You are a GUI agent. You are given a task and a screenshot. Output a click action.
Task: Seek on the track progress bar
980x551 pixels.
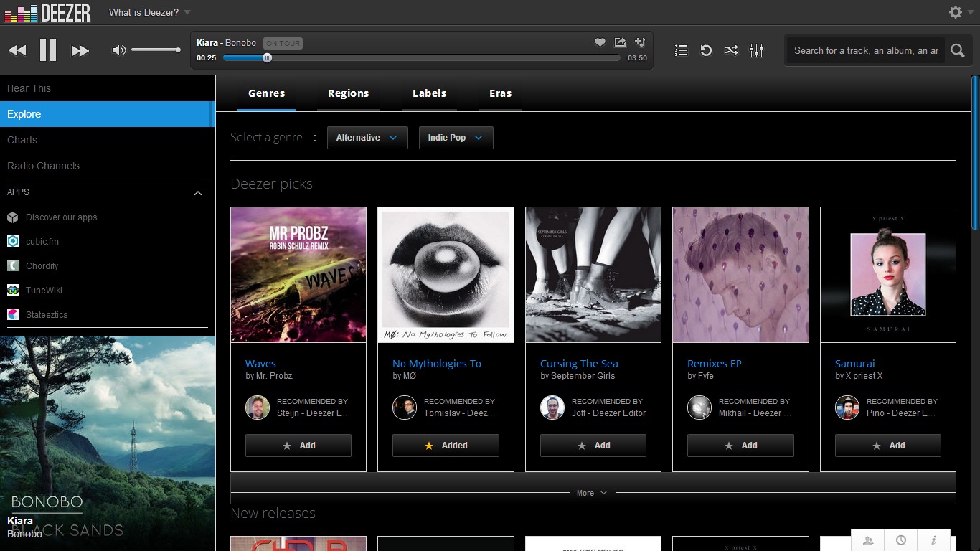coord(422,58)
